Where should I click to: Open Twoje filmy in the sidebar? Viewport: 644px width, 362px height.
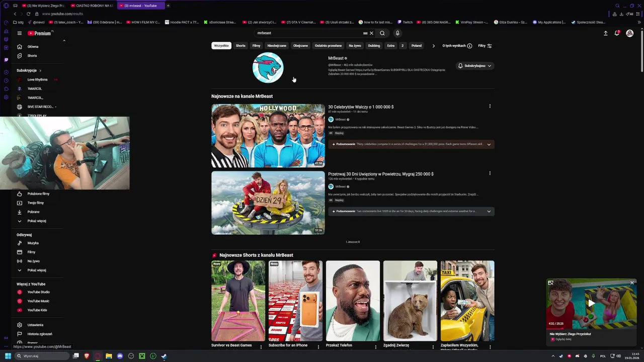point(35,203)
